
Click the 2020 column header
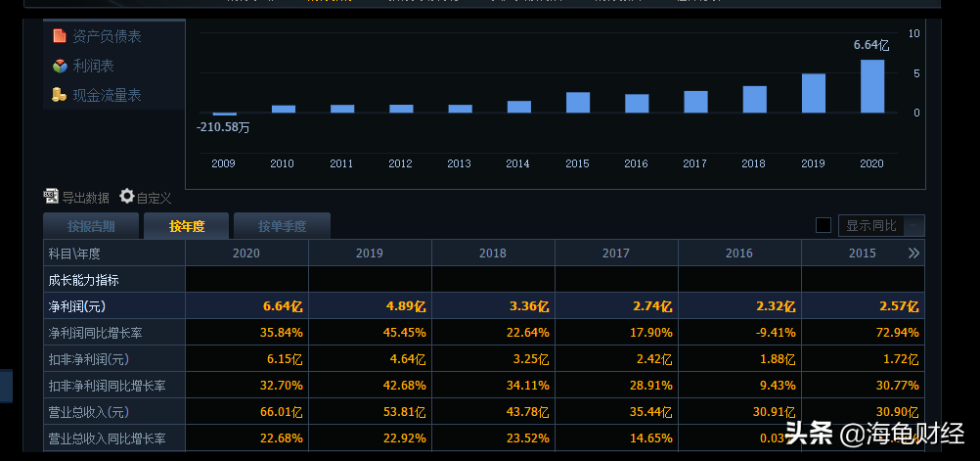coord(246,254)
